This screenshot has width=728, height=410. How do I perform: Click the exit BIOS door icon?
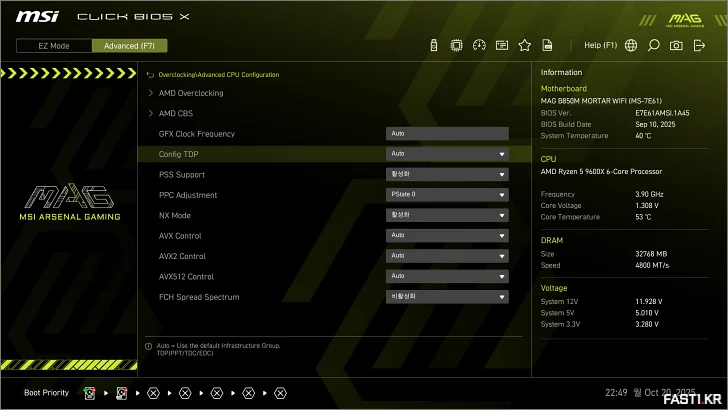(699, 45)
